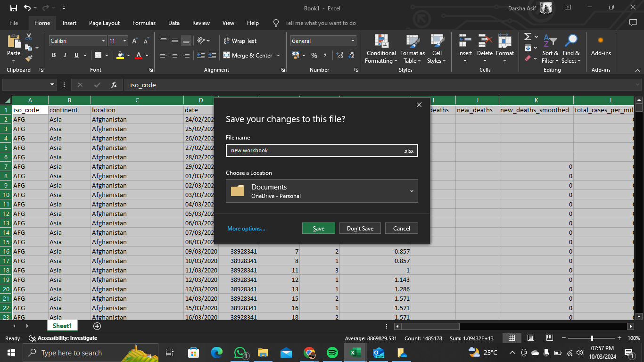Switch to Page Layout view in status bar
644x362 pixels.
point(530,338)
